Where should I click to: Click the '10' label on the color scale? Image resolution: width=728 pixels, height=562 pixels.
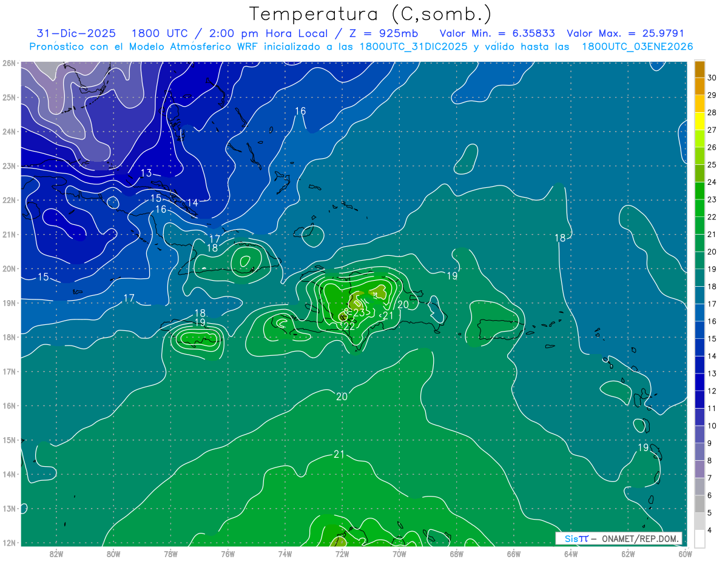click(x=712, y=426)
